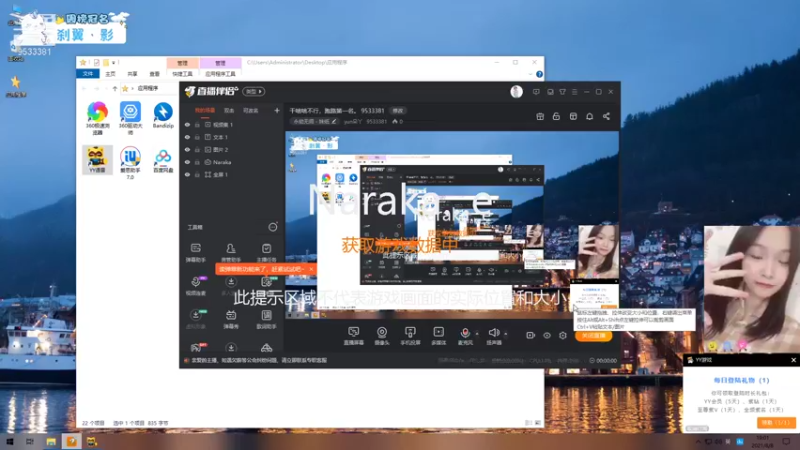Expand the speaker options arrow
The width and height of the screenshot is (800, 450).
click(x=506, y=334)
